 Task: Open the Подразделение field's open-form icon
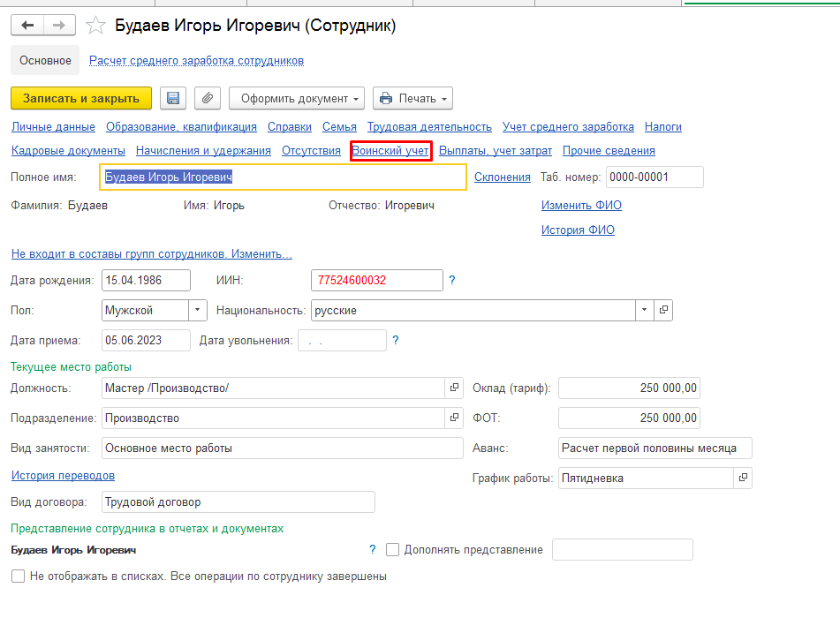click(455, 418)
